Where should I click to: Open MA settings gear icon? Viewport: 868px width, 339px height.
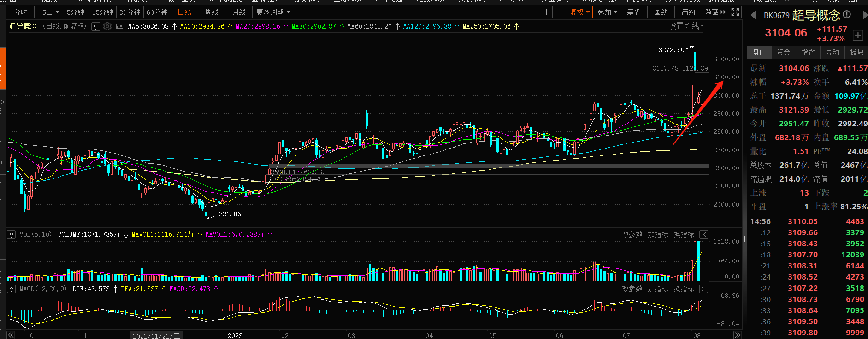107,26
